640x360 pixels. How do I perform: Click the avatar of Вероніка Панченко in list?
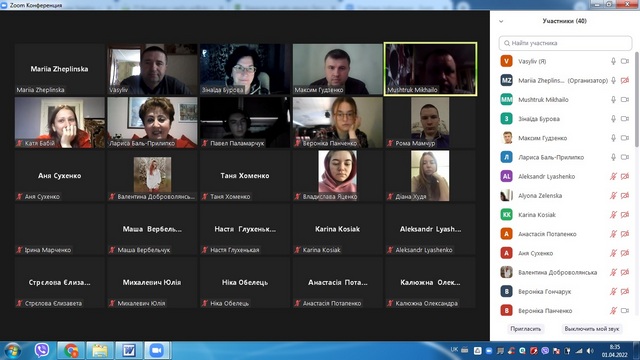click(x=506, y=311)
